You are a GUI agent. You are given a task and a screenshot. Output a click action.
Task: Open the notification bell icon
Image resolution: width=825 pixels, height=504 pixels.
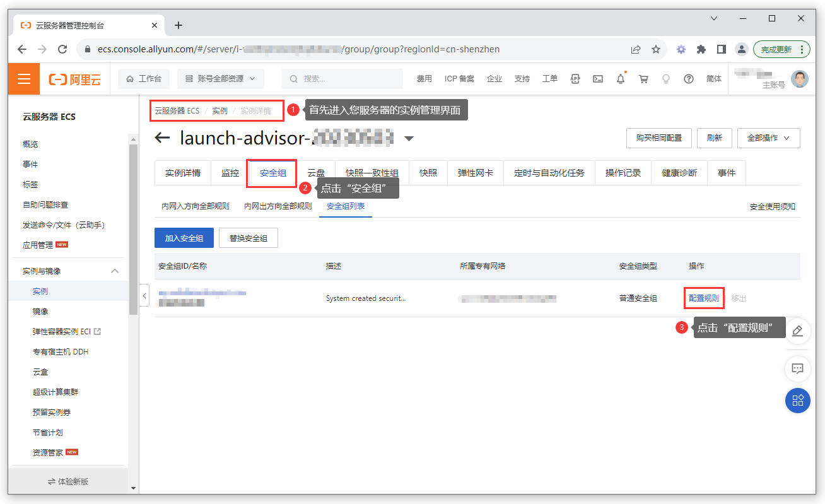pos(621,79)
